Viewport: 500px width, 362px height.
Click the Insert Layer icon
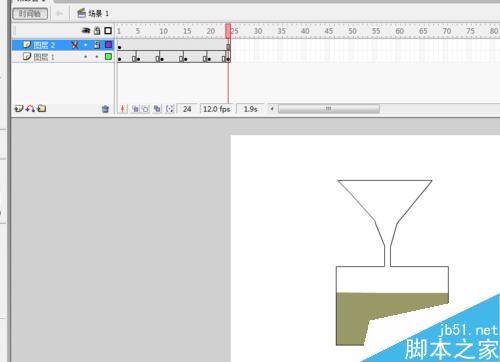[x=19, y=109]
